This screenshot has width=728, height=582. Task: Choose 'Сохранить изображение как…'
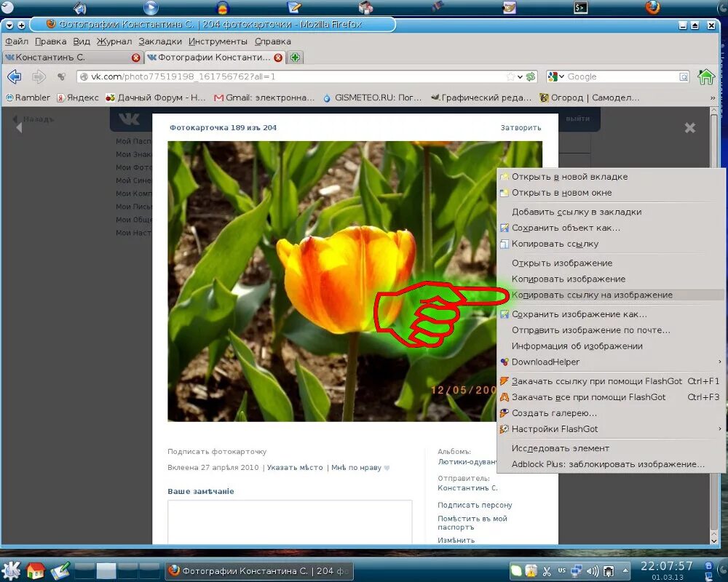coord(611,314)
